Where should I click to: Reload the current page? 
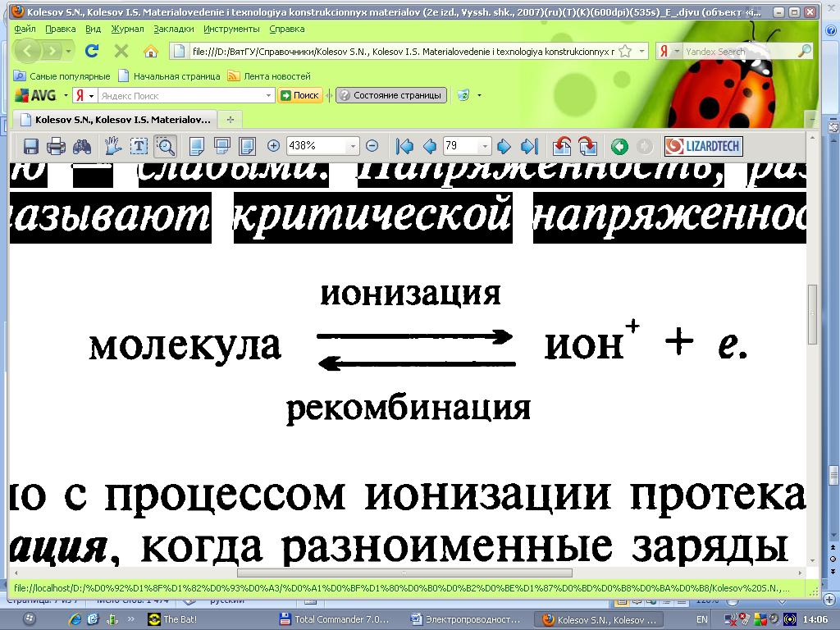(92, 51)
